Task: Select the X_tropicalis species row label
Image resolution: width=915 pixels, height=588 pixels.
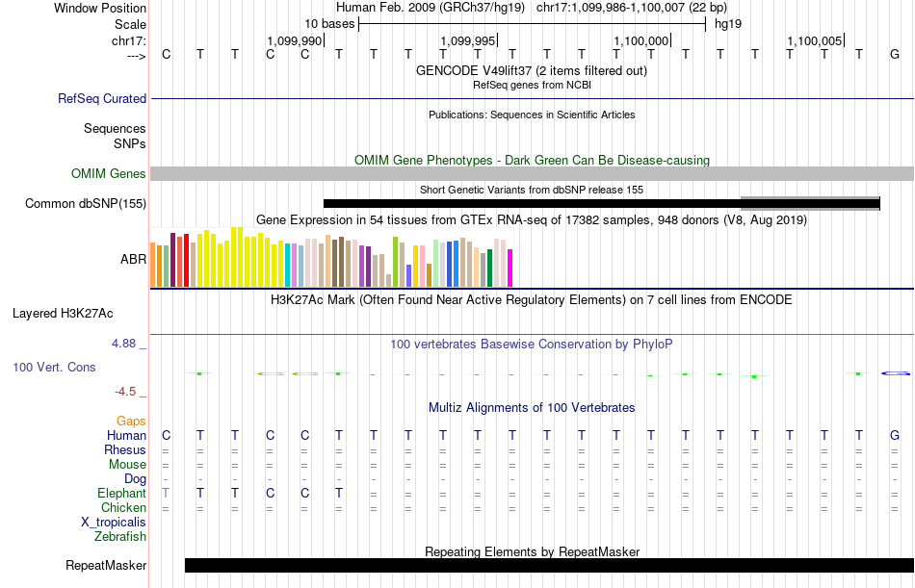Action: 114,523
